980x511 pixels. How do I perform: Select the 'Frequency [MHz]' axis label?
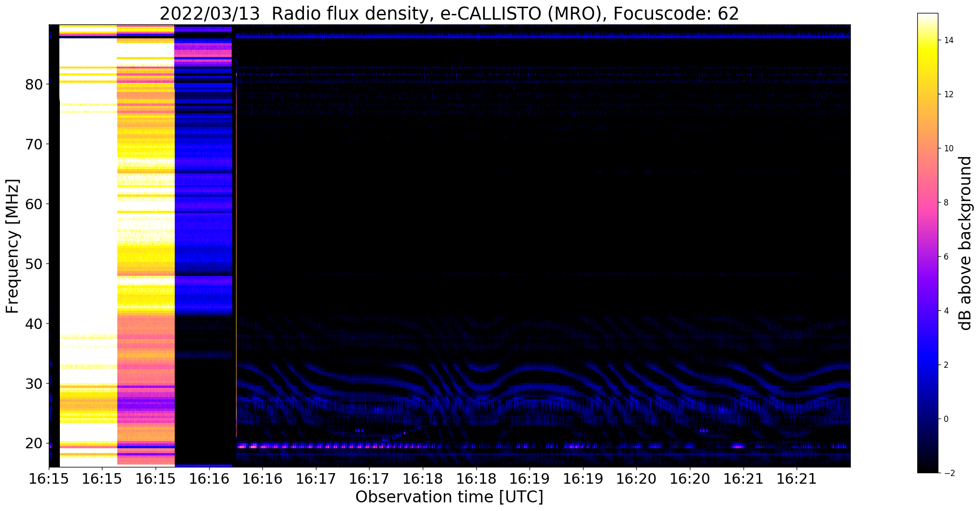(13, 246)
